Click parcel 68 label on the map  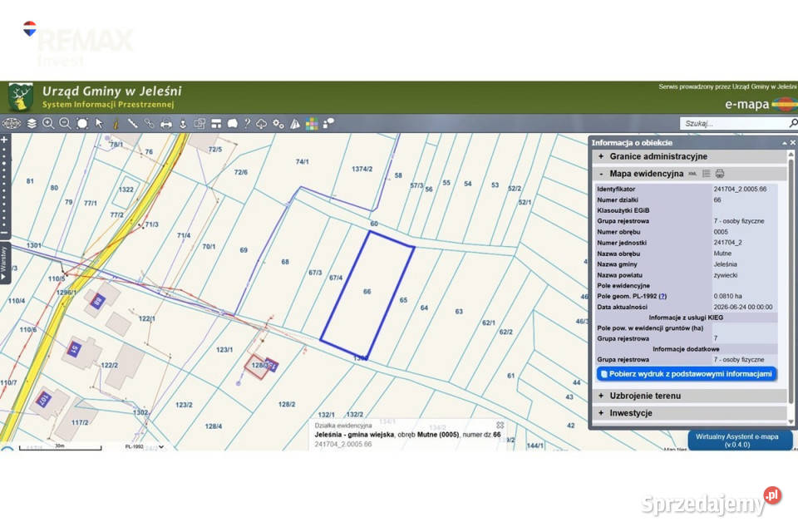pyautogui.click(x=285, y=262)
